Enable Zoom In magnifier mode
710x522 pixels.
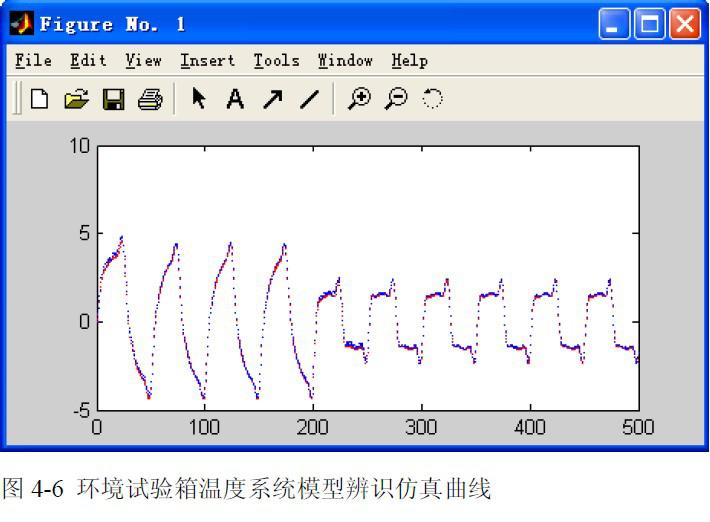(x=358, y=99)
